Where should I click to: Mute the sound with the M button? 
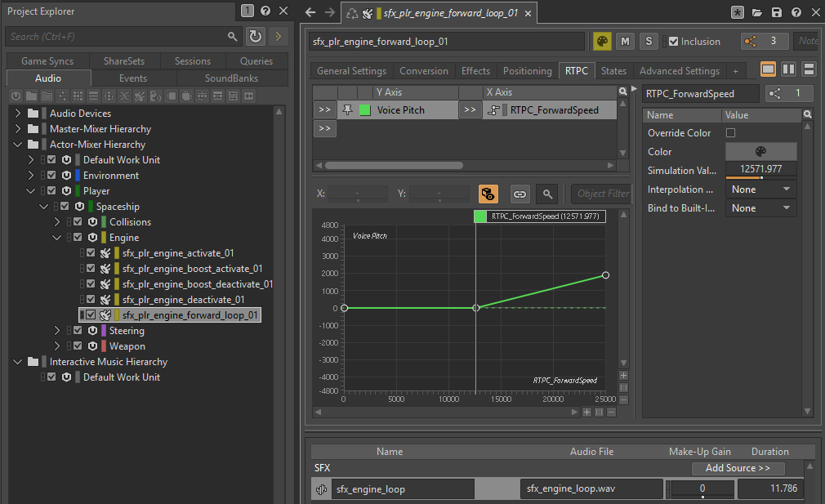pos(625,42)
